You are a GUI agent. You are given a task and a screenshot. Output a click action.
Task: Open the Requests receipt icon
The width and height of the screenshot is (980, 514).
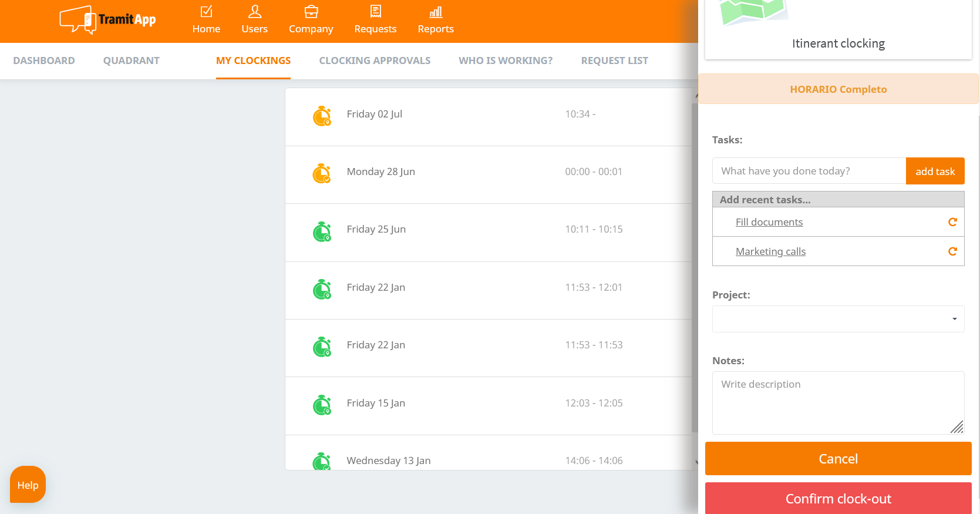pyautogui.click(x=376, y=12)
